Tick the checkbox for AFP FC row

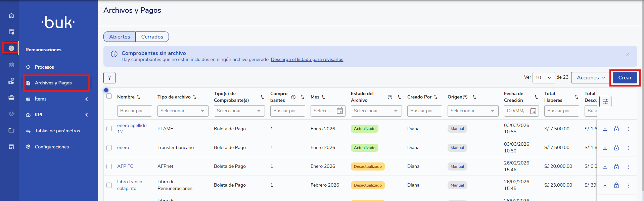[x=109, y=166]
